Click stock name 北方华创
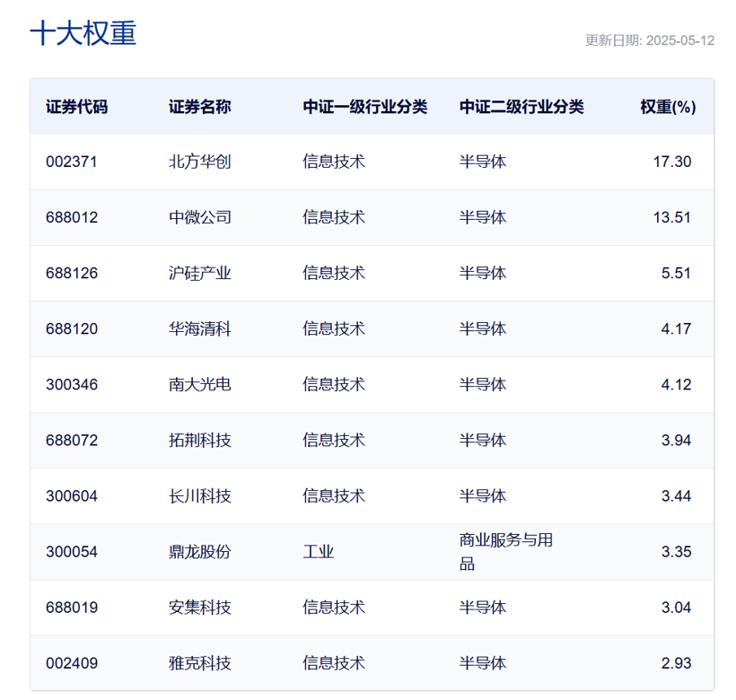Screen dimensions: 736x700 (x=200, y=162)
